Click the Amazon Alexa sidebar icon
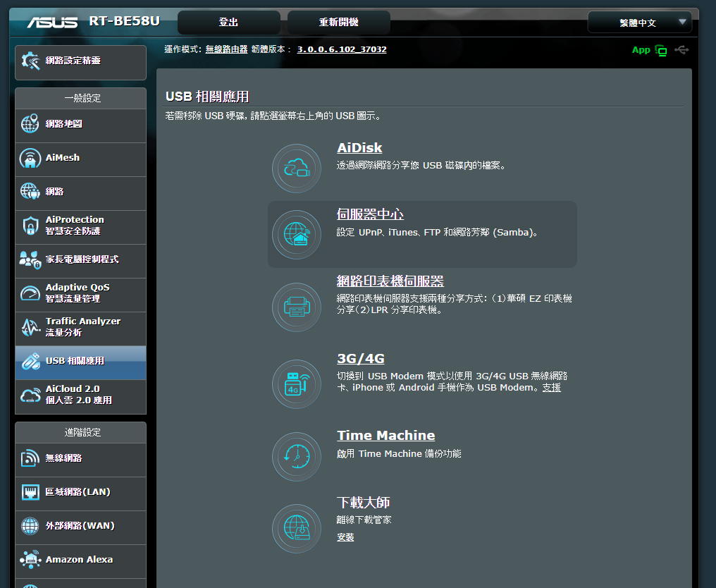The height and width of the screenshot is (588, 716). 30,560
